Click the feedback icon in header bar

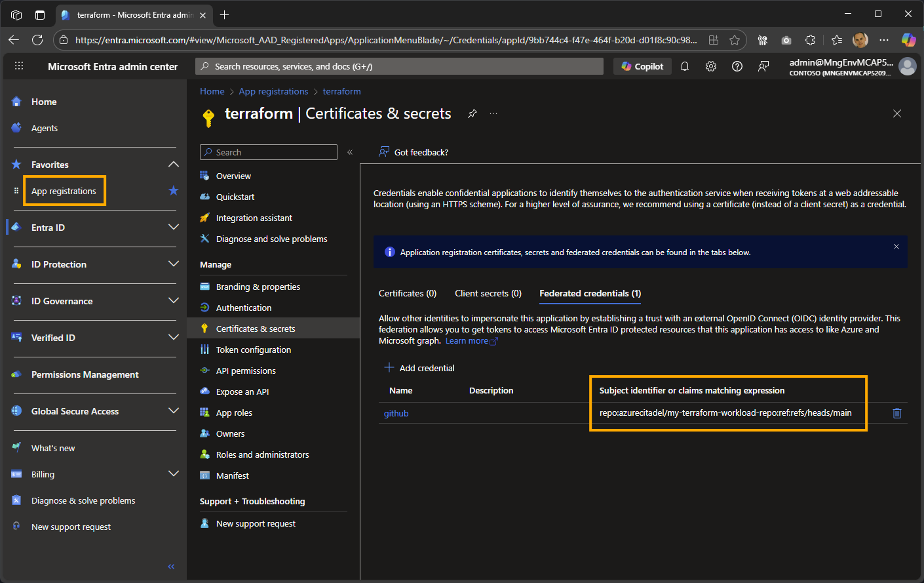[763, 66]
